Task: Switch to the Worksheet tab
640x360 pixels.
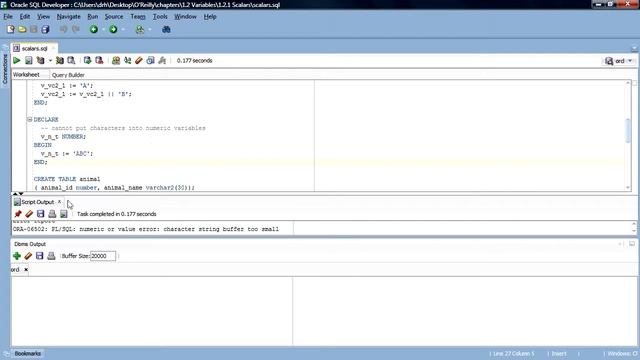Action: tap(26, 75)
